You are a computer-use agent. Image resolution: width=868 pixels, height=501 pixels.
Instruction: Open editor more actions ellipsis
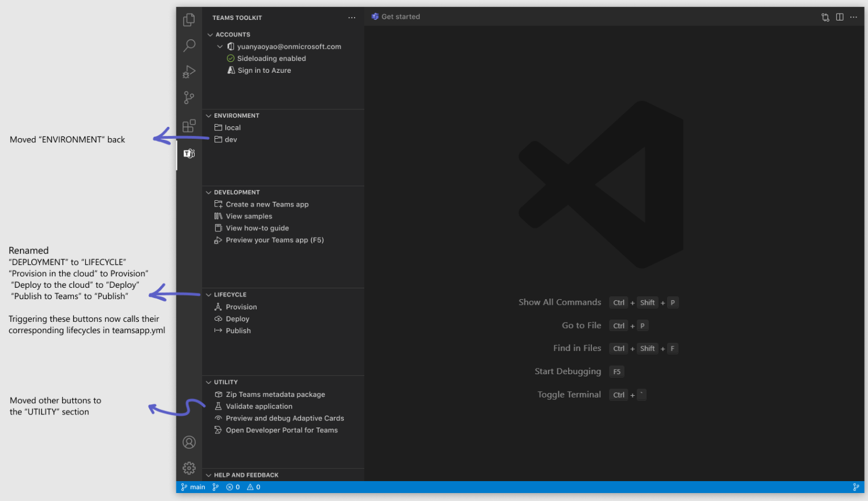click(x=853, y=17)
